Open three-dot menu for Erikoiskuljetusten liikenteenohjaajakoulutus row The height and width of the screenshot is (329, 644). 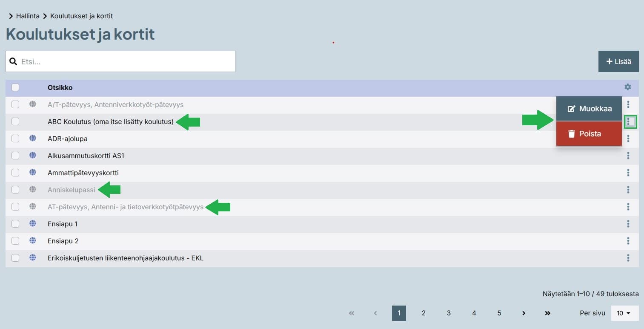pyautogui.click(x=628, y=258)
